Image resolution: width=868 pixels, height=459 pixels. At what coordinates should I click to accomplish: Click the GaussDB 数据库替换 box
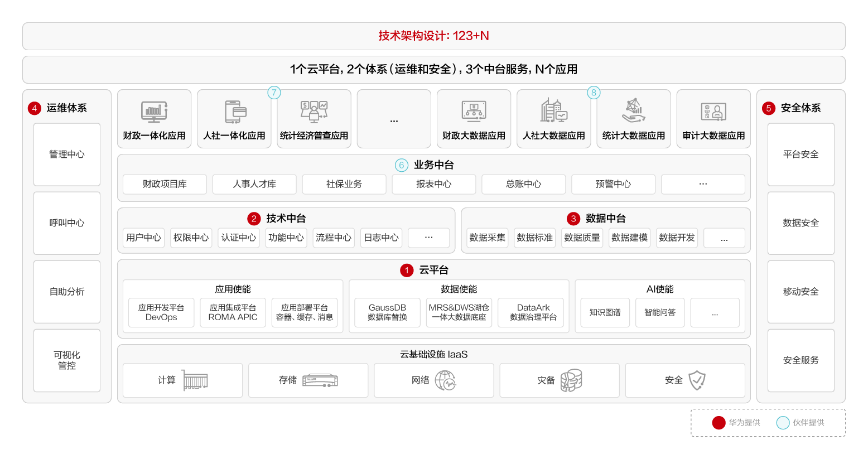pyautogui.click(x=387, y=312)
